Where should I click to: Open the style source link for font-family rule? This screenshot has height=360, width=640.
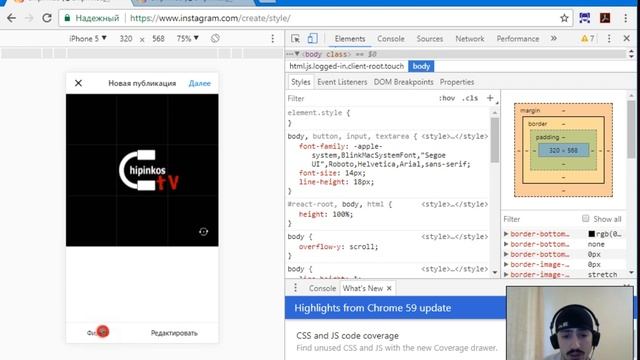tap(454, 136)
